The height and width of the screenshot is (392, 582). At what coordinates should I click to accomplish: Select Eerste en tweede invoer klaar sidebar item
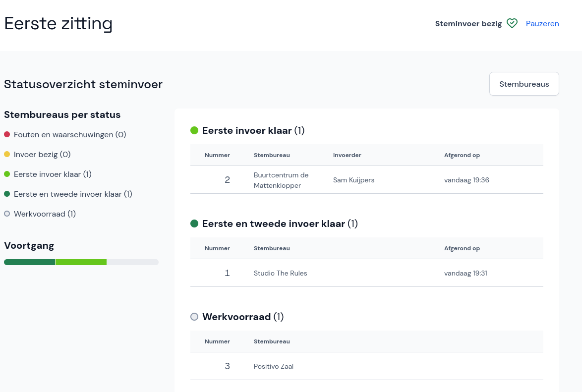coord(73,194)
